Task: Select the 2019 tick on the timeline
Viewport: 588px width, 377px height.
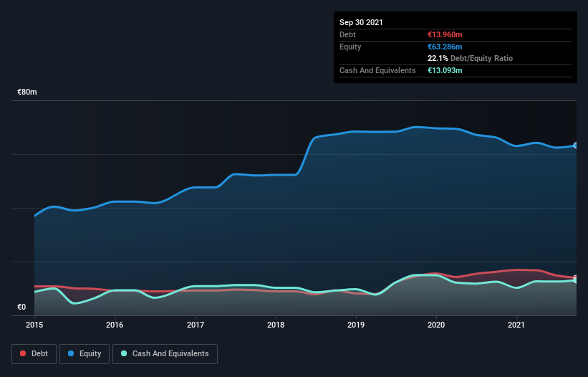Action: 357,325
